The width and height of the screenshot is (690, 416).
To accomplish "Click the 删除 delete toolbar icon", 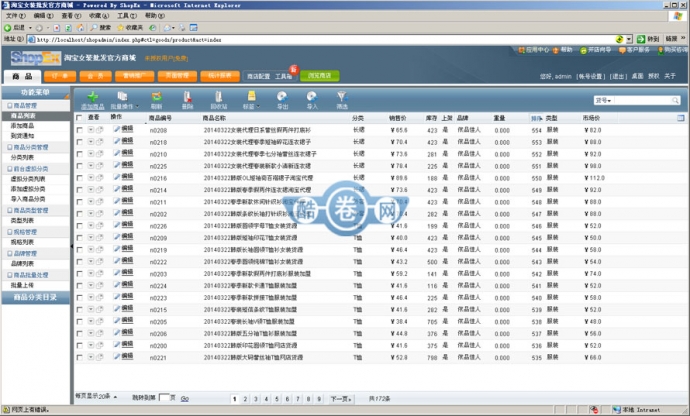I will (188, 101).
